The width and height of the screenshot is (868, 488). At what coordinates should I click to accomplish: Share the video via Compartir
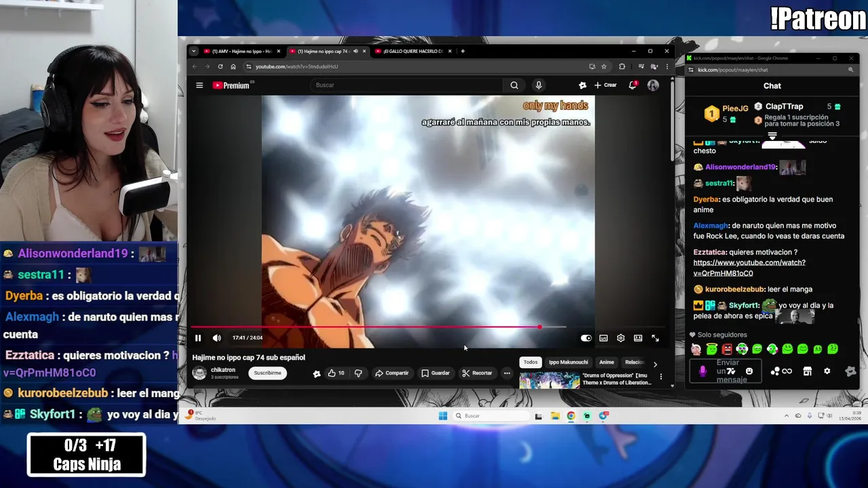[x=392, y=373]
